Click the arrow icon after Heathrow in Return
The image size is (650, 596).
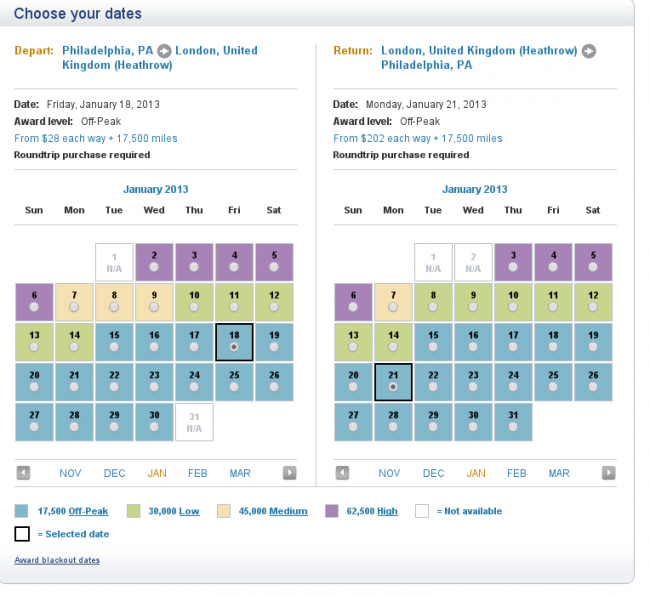point(589,51)
